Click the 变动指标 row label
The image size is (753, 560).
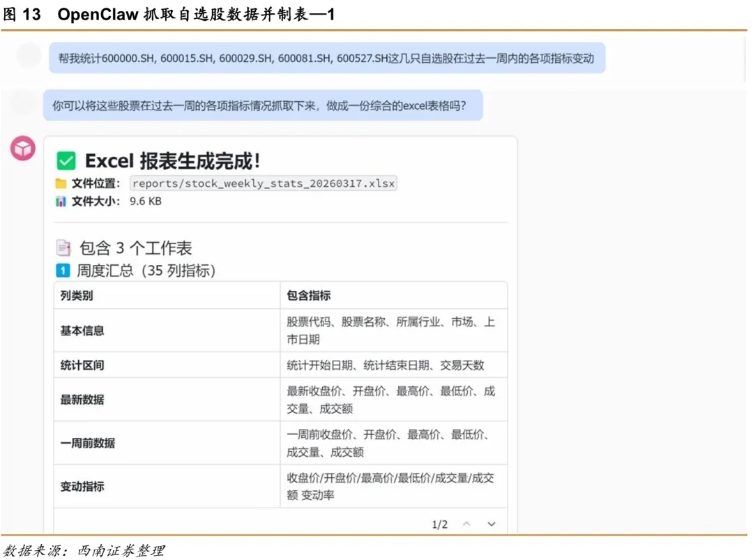pyautogui.click(x=82, y=487)
